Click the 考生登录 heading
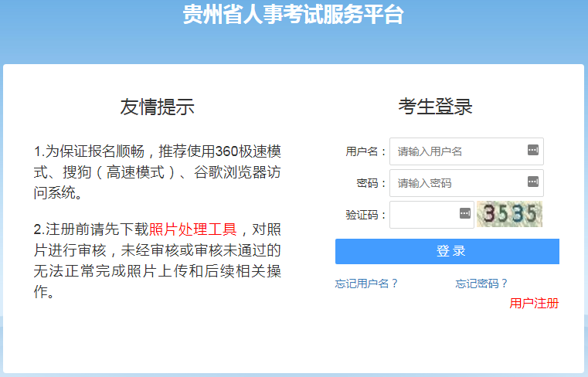The image size is (588, 377). (x=435, y=107)
